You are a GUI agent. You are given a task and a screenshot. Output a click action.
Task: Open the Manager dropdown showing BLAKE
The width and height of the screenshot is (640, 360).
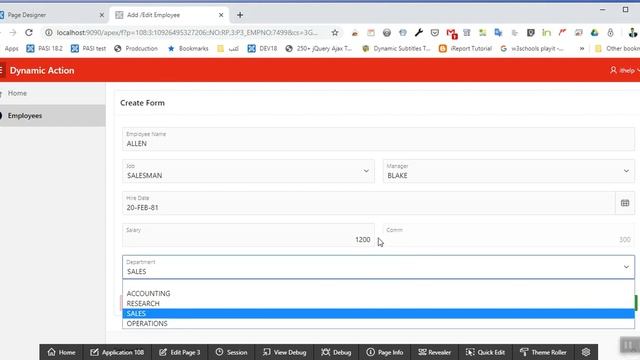click(x=509, y=171)
